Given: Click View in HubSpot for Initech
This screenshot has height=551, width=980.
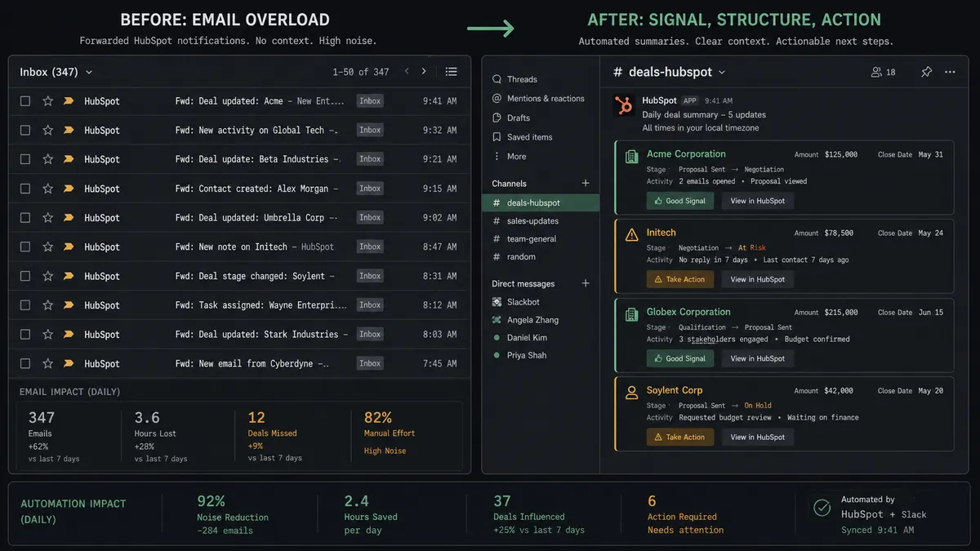Looking at the screenshot, I should (x=757, y=279).
